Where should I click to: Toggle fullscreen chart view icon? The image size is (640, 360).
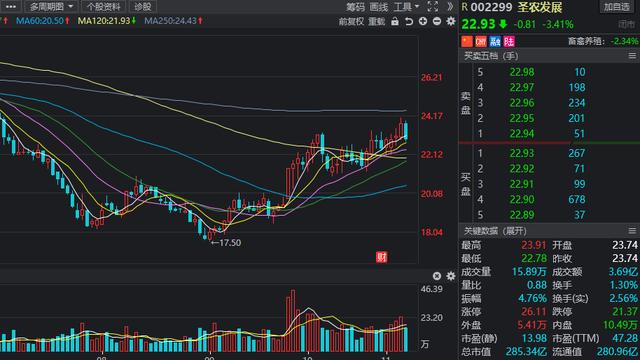433,7
